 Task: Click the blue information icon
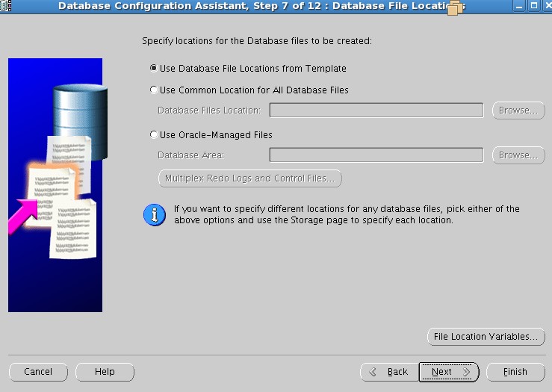155,214
